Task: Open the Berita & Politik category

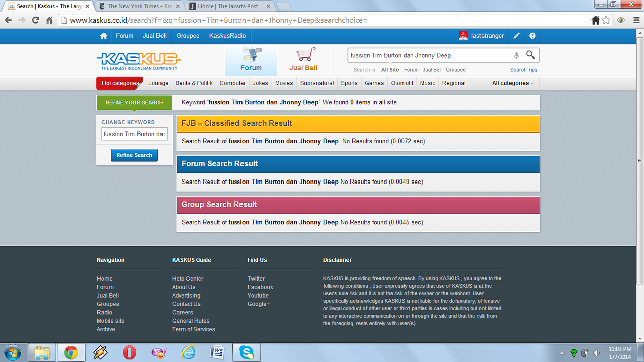Action: click(x=194, y=83)
